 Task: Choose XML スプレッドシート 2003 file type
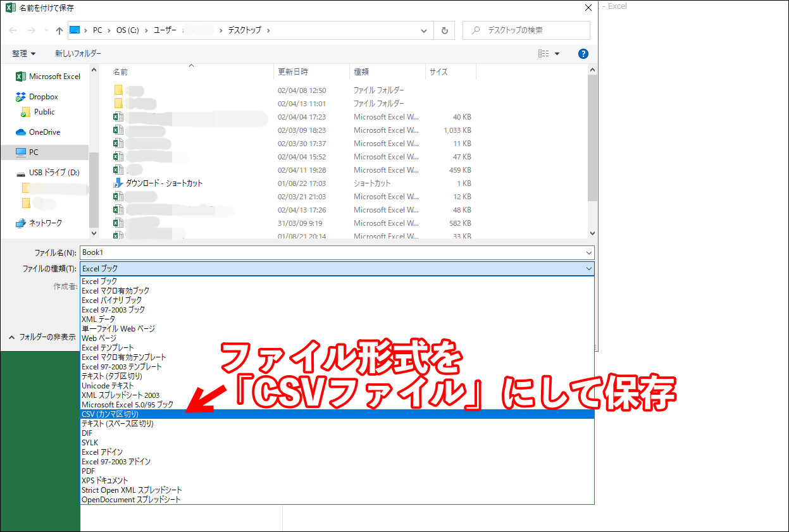(337, 395)
